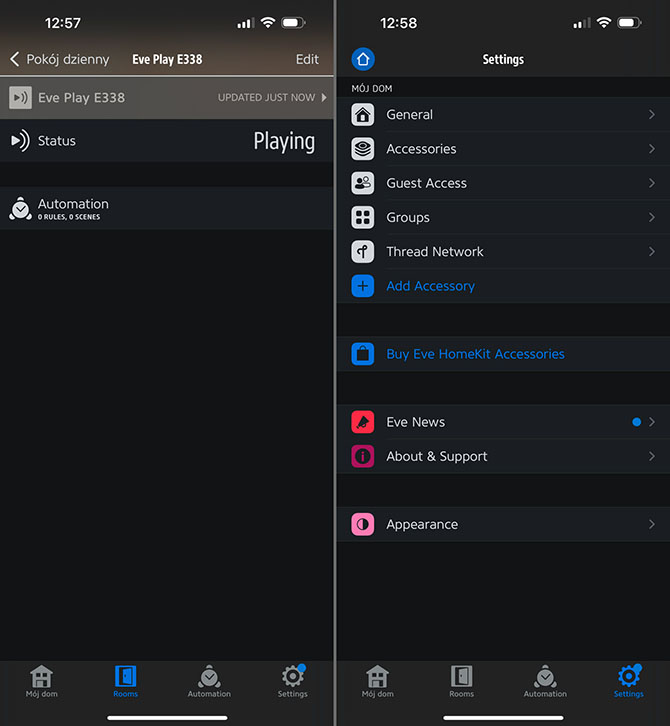Viewport: 670px width, 726px height.
Task: Tap the Settings page title
Action: click(x=503, y=59)
